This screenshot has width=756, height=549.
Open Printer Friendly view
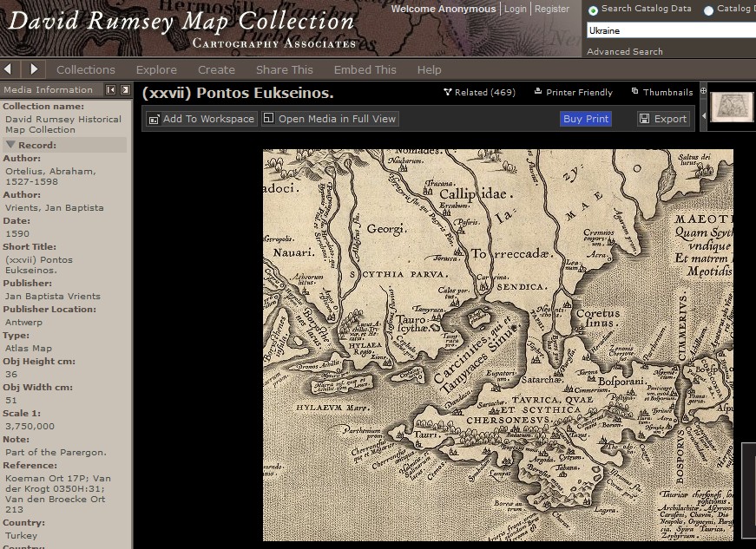coord(573,92)
